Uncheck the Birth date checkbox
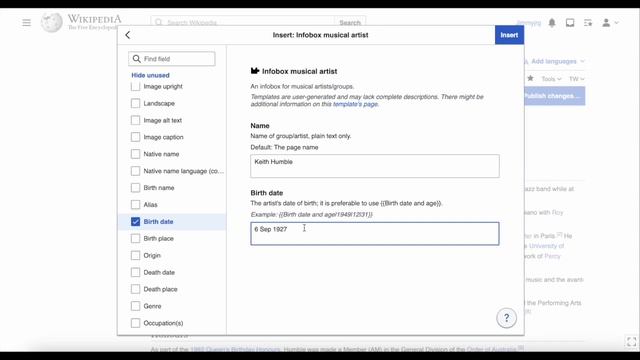 tap(136, 222)
